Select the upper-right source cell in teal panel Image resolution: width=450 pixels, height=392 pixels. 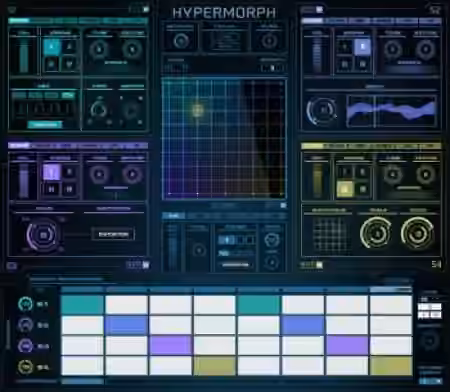69,47
